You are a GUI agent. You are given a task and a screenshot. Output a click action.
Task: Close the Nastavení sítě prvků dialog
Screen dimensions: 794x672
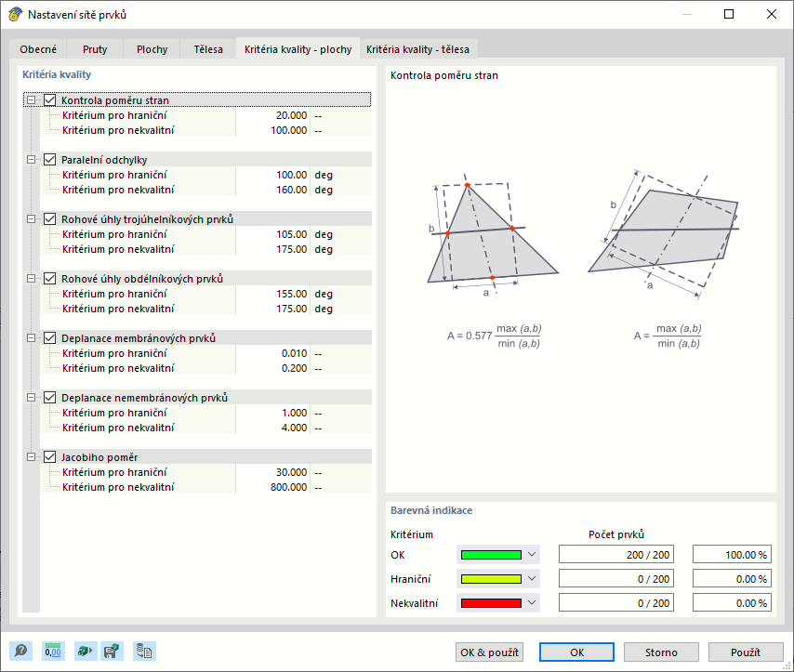click(771, 14)
